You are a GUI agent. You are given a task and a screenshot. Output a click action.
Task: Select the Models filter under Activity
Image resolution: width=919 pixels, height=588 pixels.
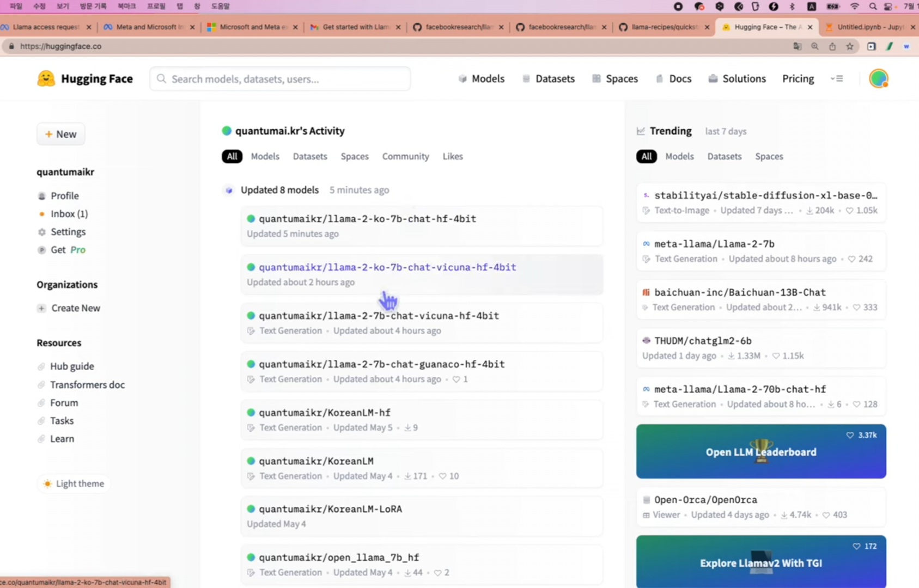(265, 156)
